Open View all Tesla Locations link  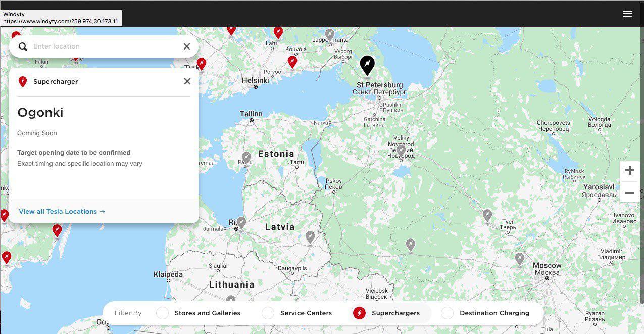coord(62,211)
